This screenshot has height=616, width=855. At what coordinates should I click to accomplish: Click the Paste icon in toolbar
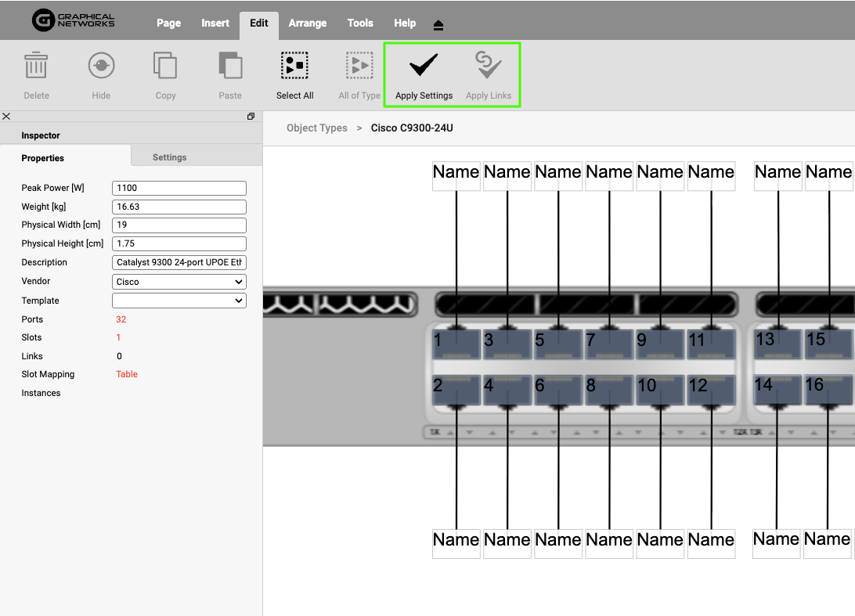click(x=230, y=66)
